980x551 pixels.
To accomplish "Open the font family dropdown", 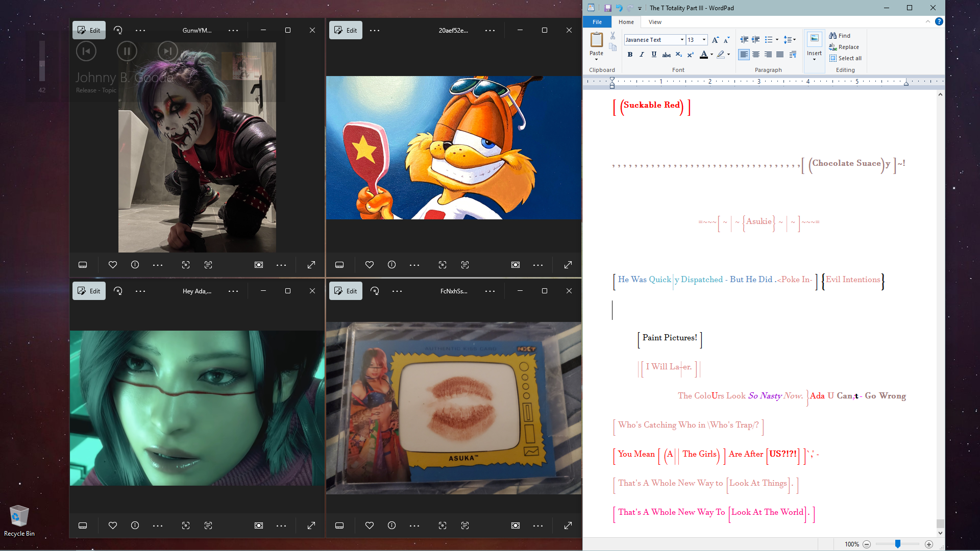I will pyautogui.click(x=682, y=40).
